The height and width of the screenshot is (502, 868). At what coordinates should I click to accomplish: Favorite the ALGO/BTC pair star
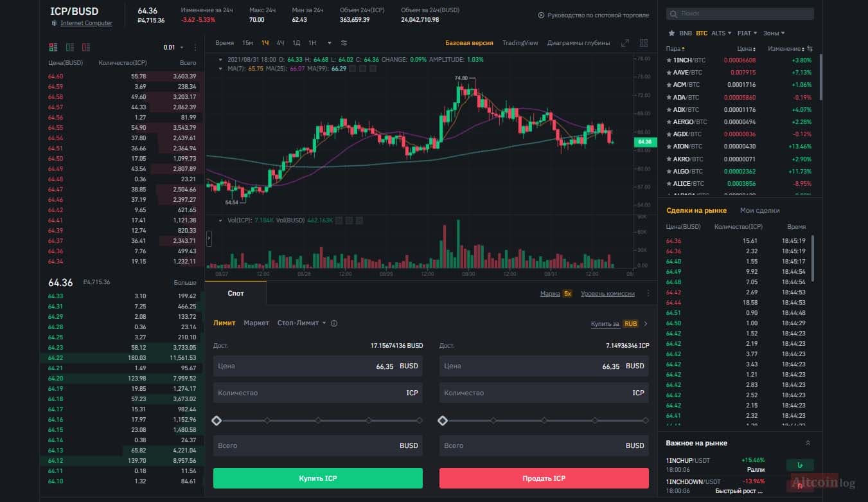(669, 172)
